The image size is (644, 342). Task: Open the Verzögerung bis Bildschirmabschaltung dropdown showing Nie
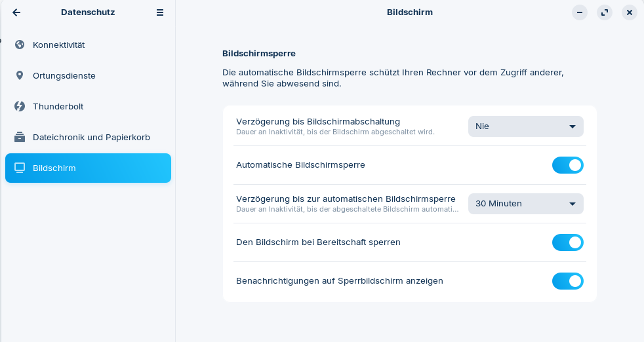[x=526, y=126]
